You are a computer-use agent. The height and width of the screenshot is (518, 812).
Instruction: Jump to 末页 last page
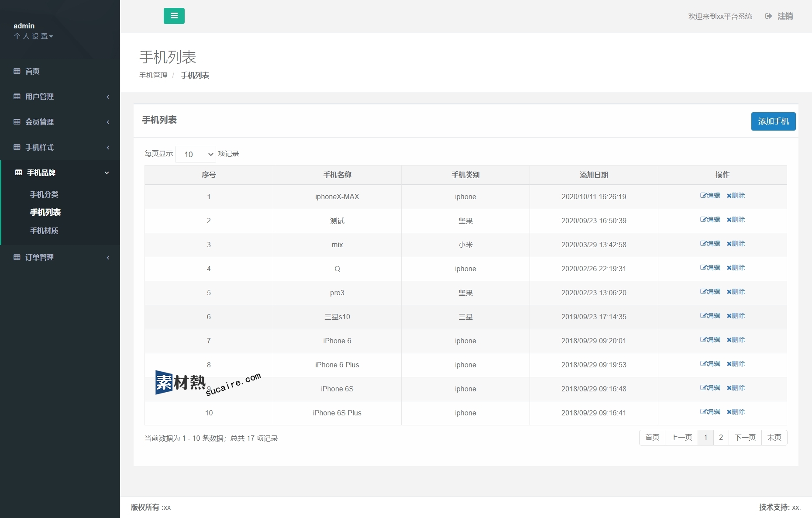point(774,438)
